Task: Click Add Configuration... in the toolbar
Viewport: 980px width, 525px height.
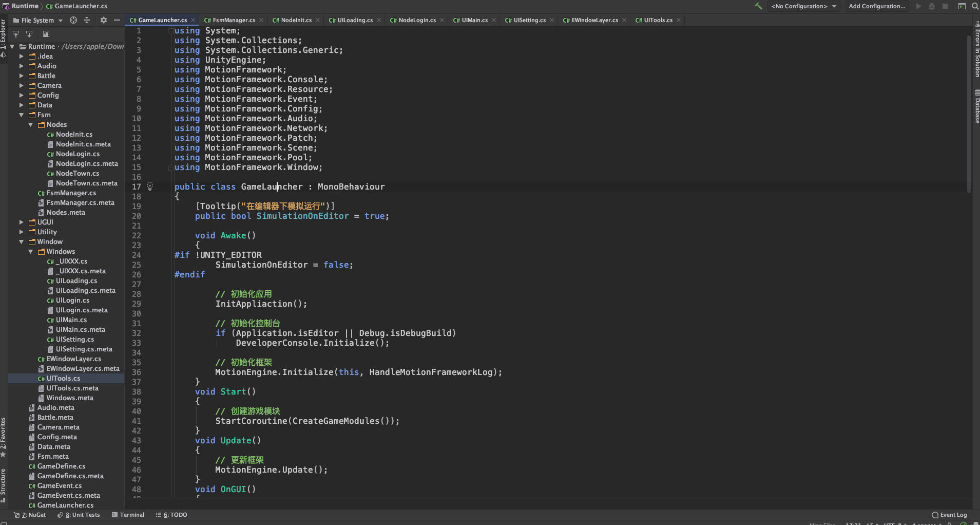Action: coord(876,6)
